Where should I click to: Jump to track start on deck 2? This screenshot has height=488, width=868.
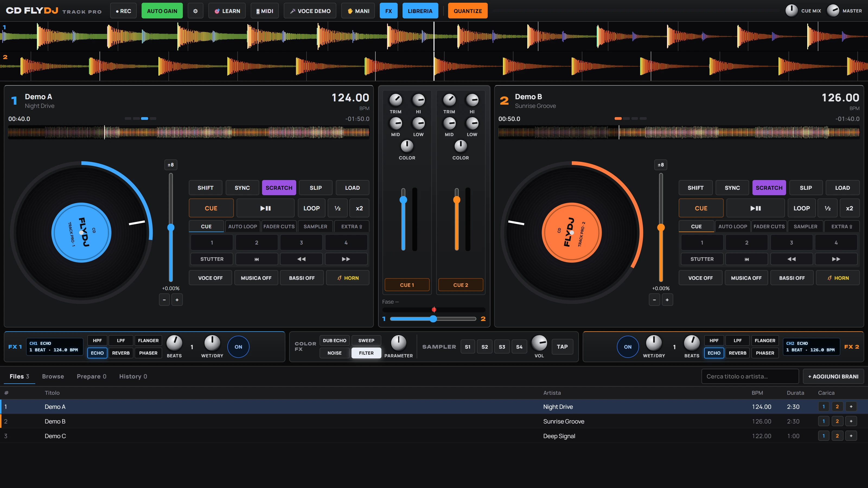(746, 259)
